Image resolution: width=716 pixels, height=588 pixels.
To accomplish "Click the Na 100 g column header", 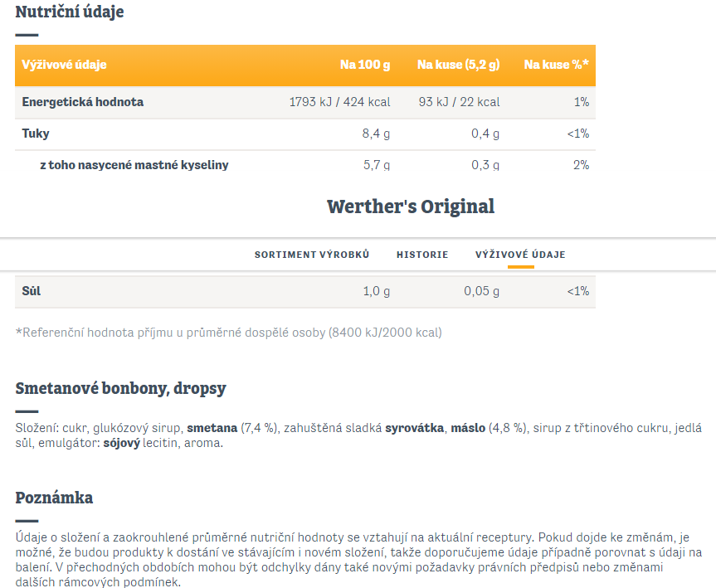I will point(365,65).
